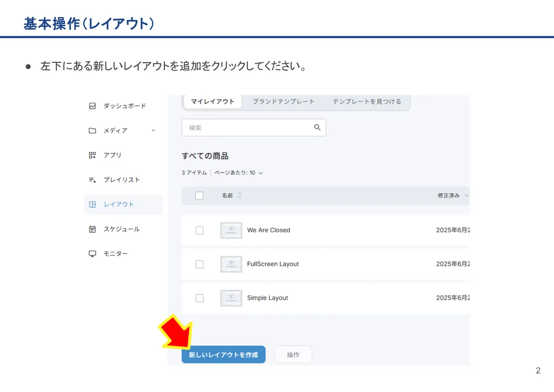
Task: Click the メディア folder icon
Action: (x=92, y=131)
